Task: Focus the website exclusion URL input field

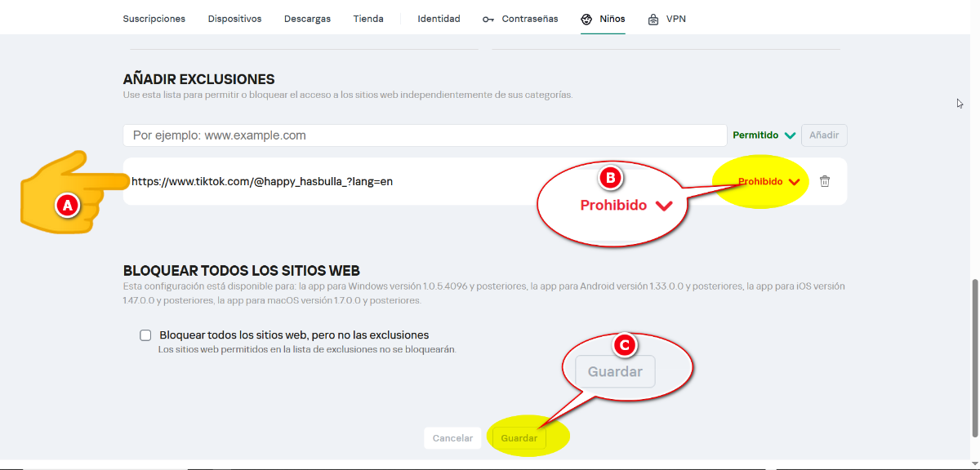Action: coord(425,135)
